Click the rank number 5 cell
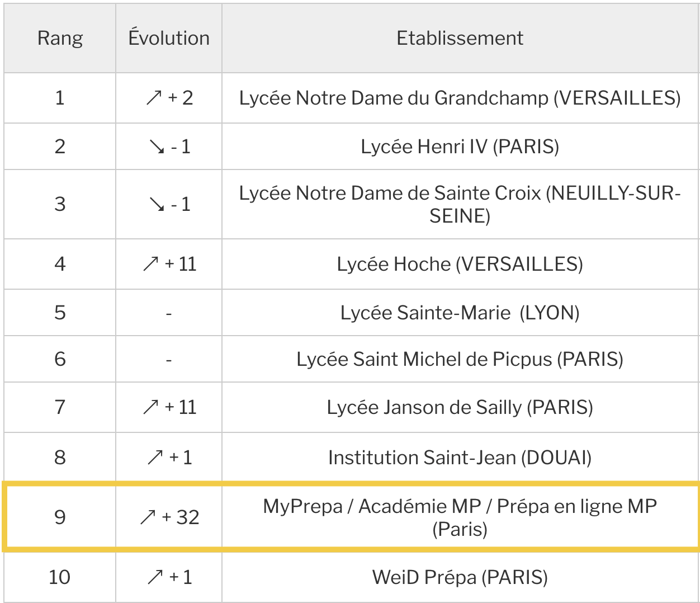Viewport: 700px width, 603px height. 60,313
